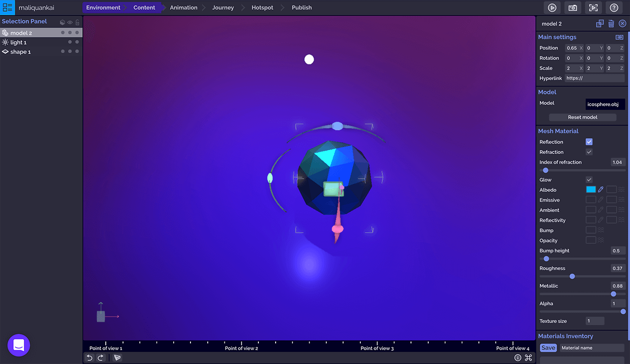
Task: Delete model 2 with the trash icon
Action: [x=611, y=24]
